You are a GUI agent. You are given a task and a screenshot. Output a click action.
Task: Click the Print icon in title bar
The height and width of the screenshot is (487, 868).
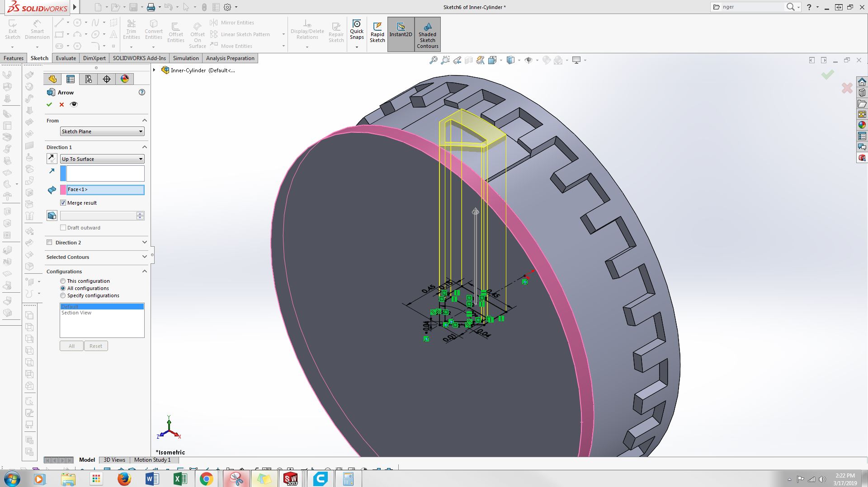151,7
